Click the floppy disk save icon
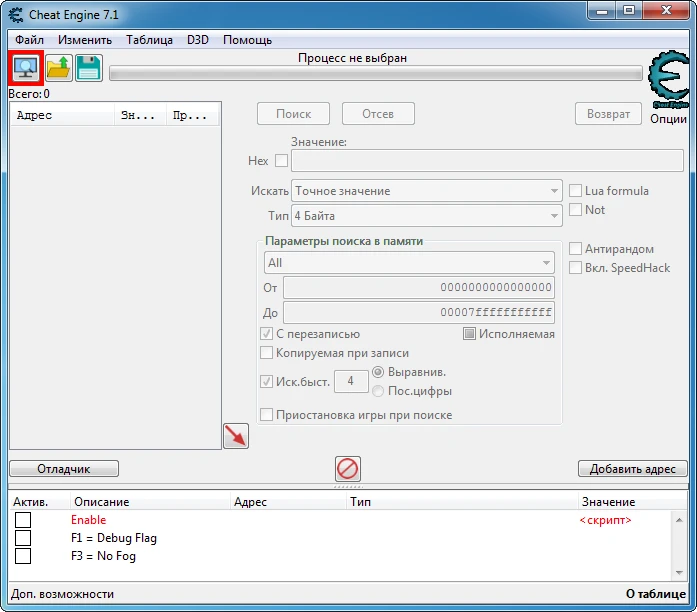This screenshot has height=612, width=697. pos(89,68)
